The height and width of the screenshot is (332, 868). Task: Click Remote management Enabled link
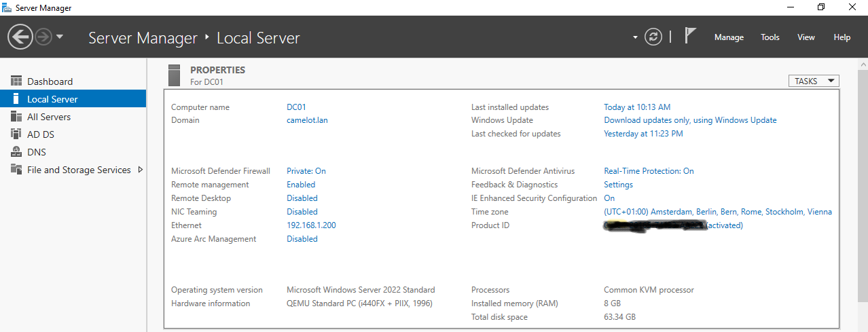click(301, 185)
